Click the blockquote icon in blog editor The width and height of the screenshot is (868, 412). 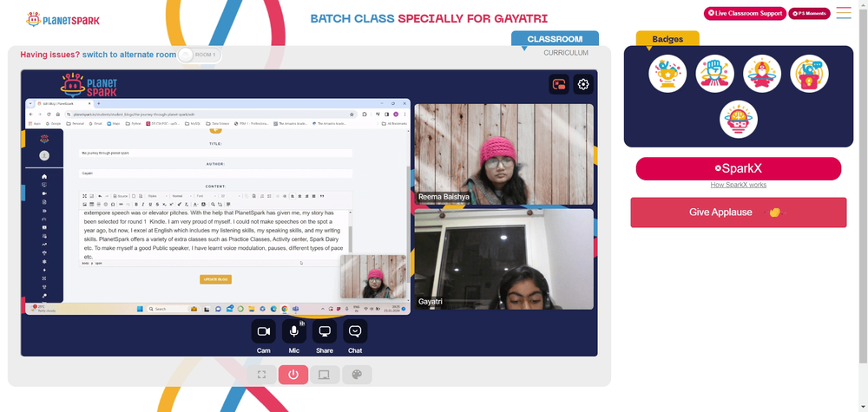tap(322, 196)
